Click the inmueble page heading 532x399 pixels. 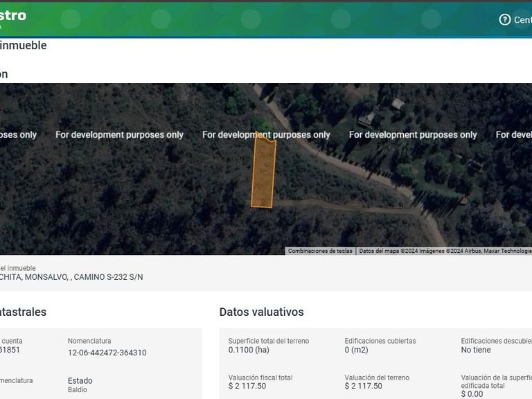coord(24,45)
